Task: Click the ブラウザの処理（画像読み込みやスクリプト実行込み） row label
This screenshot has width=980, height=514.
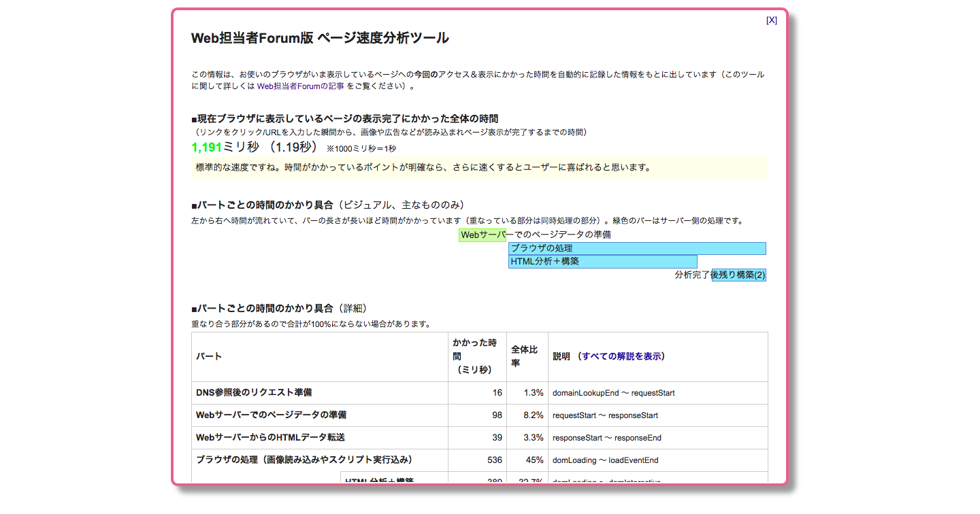Action: point(304,460)
